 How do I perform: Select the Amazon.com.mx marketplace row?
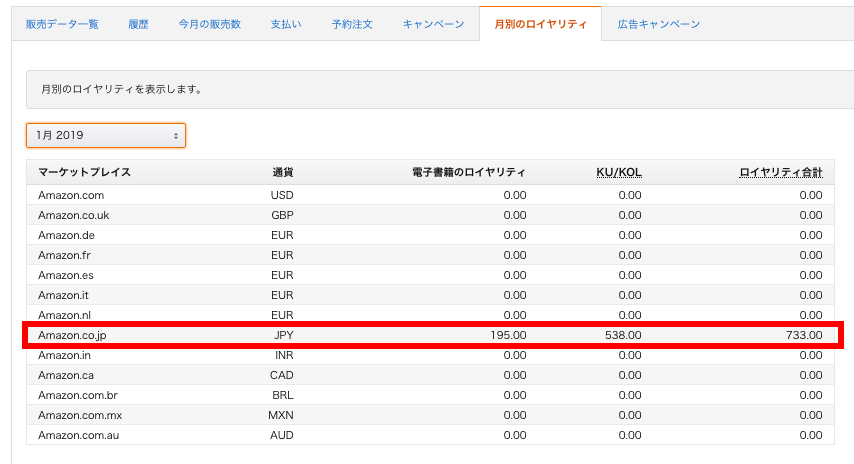[x=430, y=415]
